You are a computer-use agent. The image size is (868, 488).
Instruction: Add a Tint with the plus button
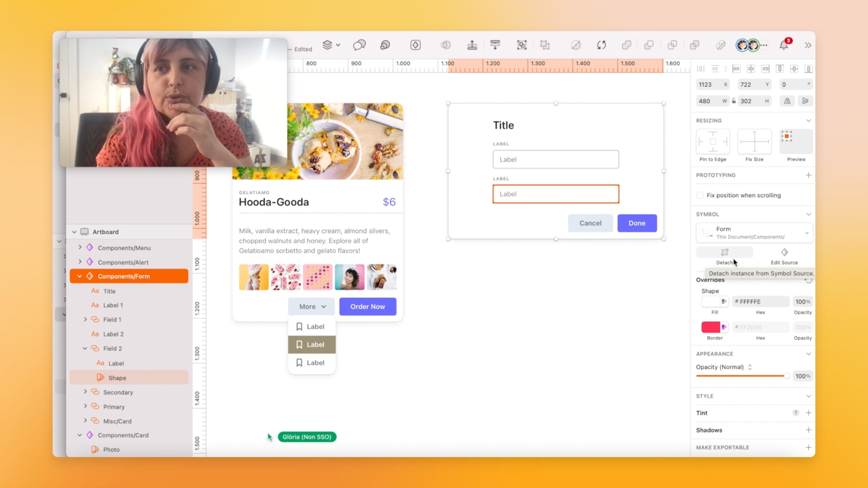[808, 413]
